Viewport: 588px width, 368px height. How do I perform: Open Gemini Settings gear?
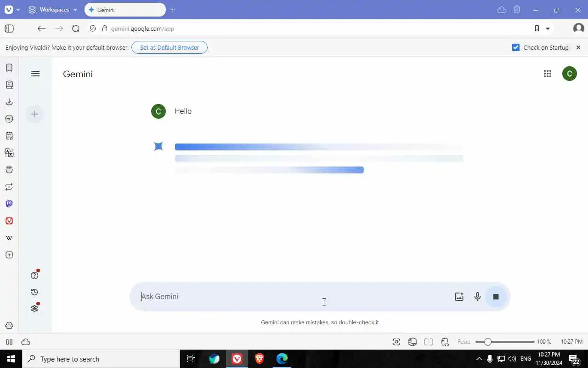[x=34, y=308]
